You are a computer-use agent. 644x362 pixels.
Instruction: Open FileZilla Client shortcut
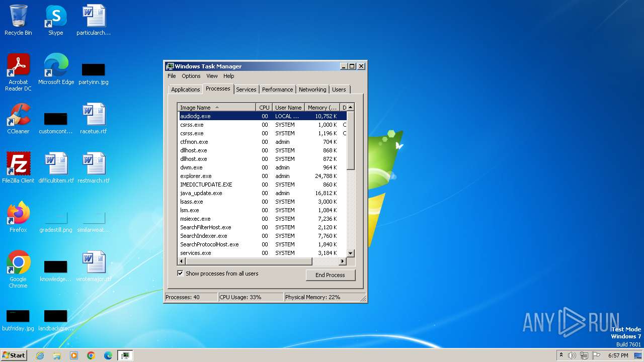[18, 167]
